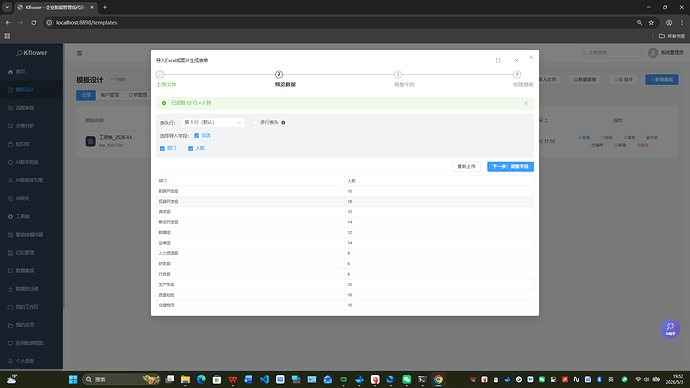This screenshot has height=388, width=690.
Task: Go to step 1 上传文件 in wizard
Action: pyautogui.click(x=166, y=79)
